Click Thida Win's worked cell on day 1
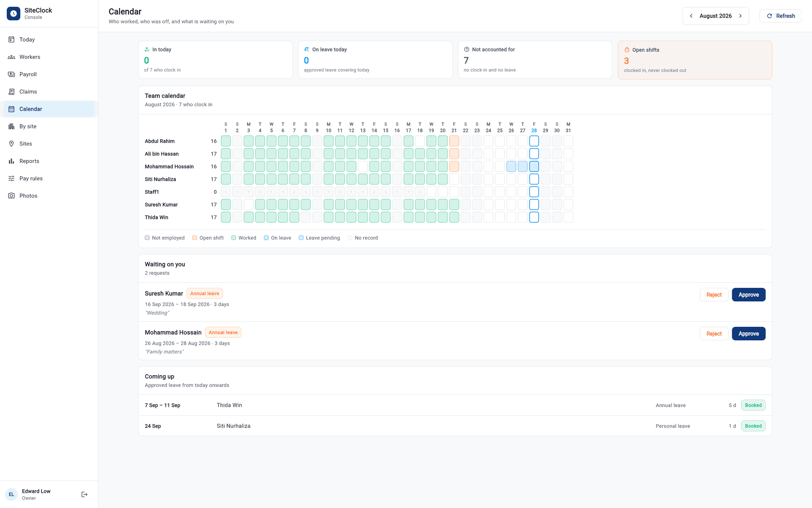Viewport: 812px width, 508px height. [226, 217]
